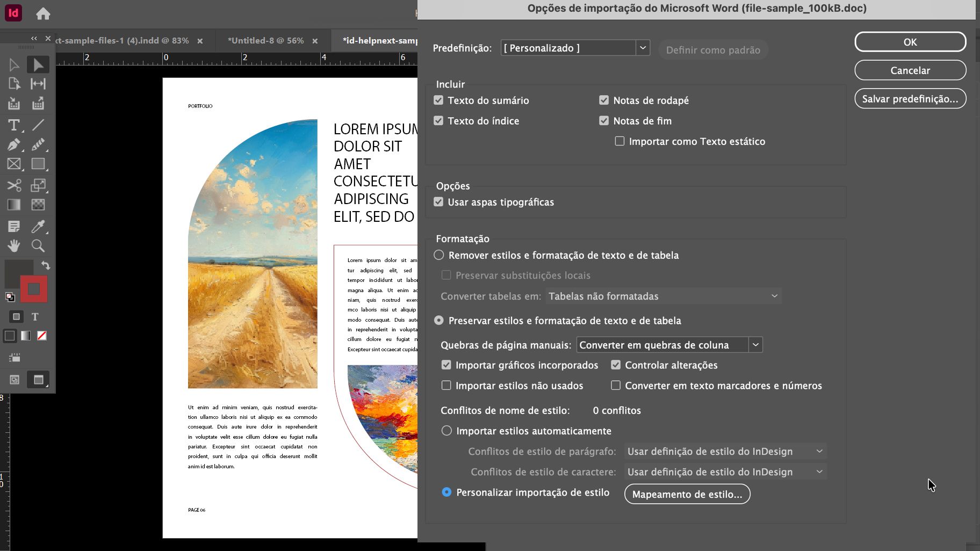Image resolution: width=980 pixels, height=551 pixels.
Task: Select the Gradient Swatch tool
Action: (x=14, y=205)
